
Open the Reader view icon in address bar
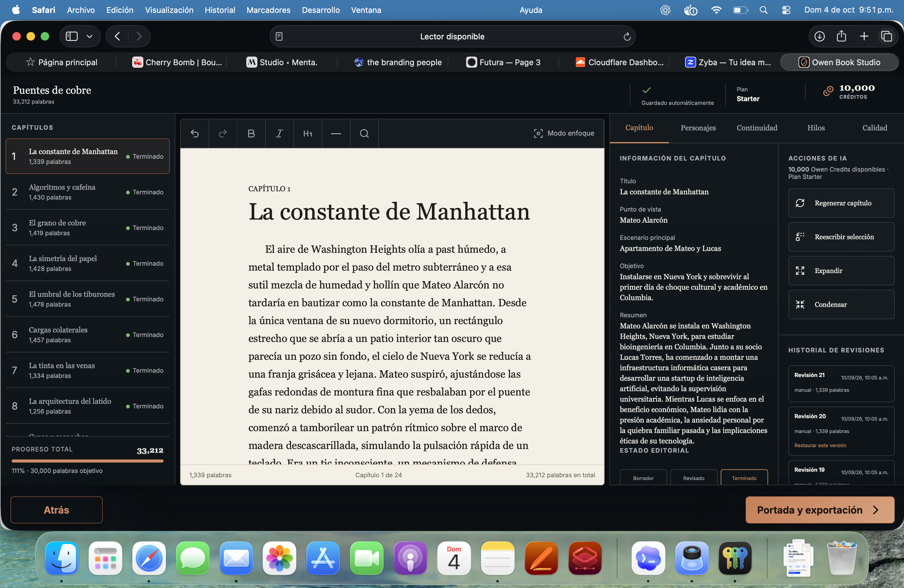coord(279,37)
